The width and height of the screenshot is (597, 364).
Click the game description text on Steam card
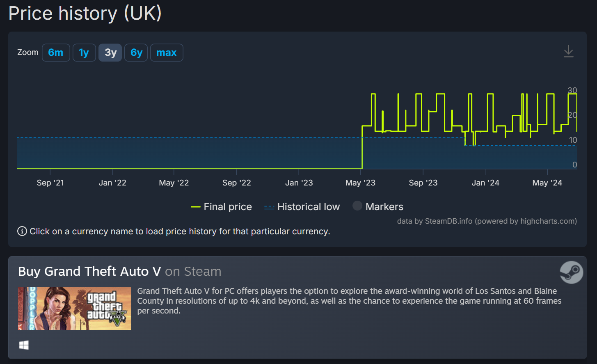pos(349,301)
